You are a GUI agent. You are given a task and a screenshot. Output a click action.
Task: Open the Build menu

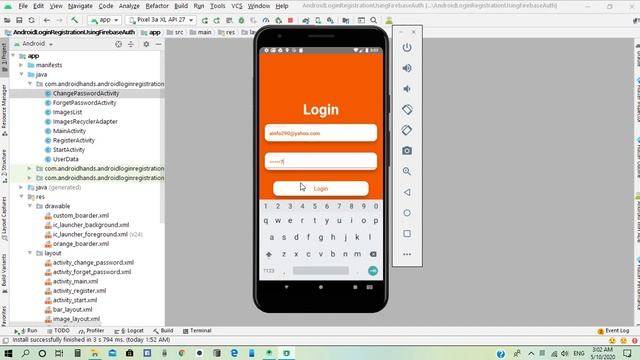181,6
